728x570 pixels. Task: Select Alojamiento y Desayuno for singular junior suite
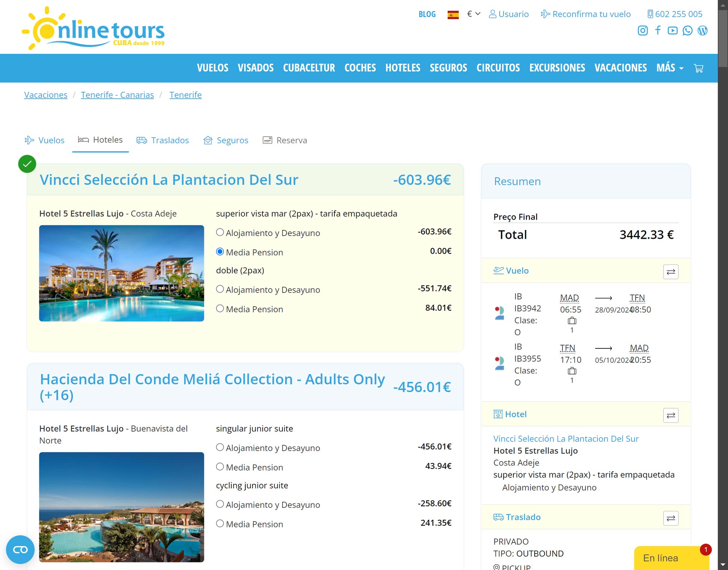[x=220, y=447]
